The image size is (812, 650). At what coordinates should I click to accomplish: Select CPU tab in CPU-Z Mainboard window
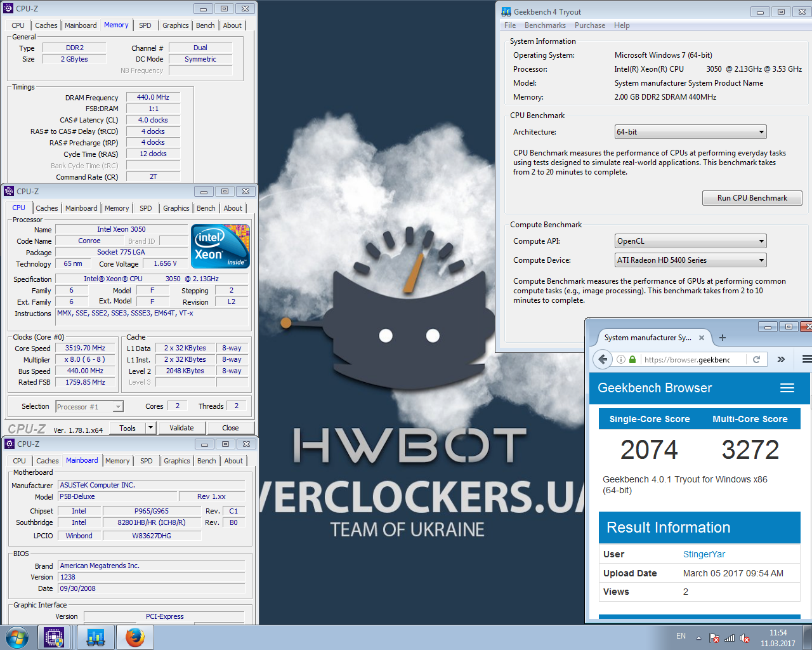20,461
